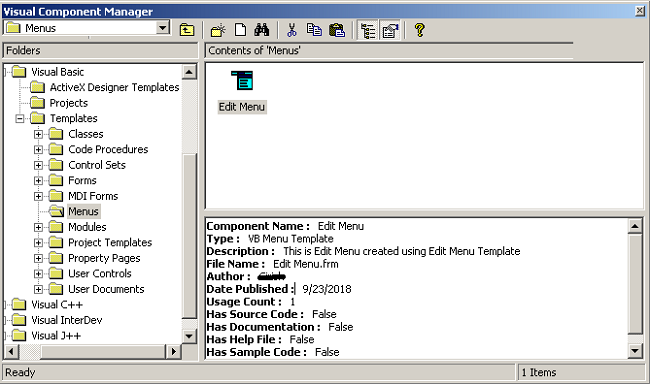Viewport: 650px width, 384px height.
Task: Expand the Classes folder node
Action: point(38,134)
